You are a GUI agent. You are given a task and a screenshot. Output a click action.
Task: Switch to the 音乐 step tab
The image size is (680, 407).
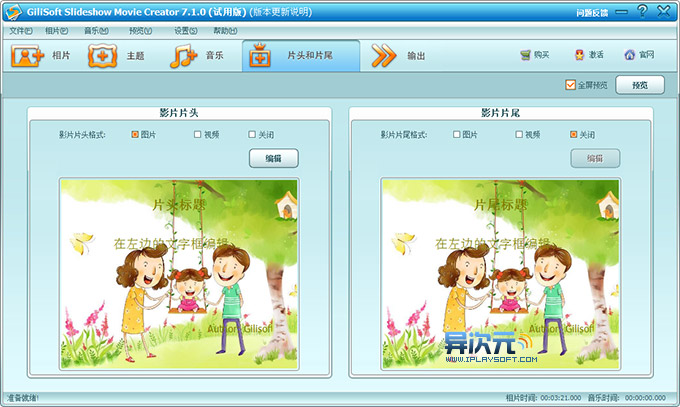tap(197, 56)
